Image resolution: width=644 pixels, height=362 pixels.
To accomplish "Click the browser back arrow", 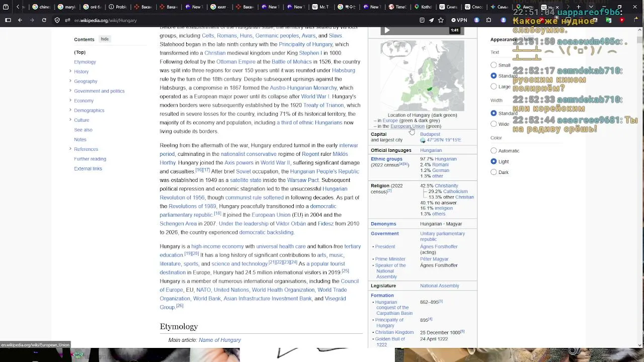I will coord(20,20).
